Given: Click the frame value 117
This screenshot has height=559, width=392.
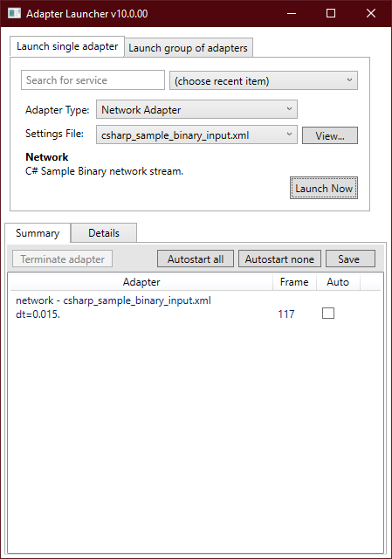Looking at the screenshot, I should click(286, 314).
